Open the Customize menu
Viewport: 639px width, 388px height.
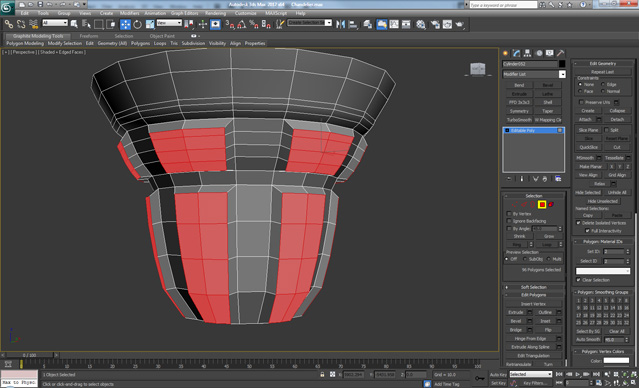pyautogui.click(x=246, y=13)
